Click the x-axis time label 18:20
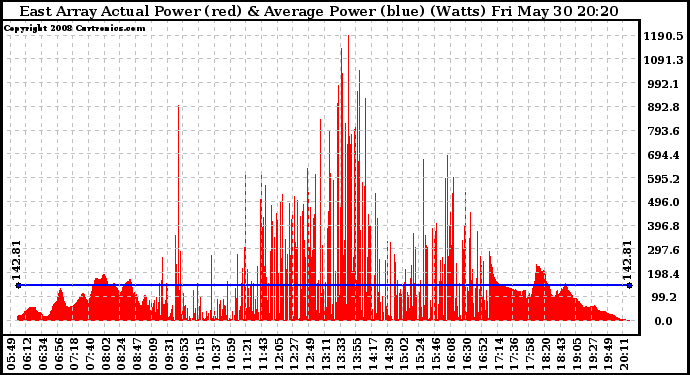690x375 pixels. (x=546, y=354)
